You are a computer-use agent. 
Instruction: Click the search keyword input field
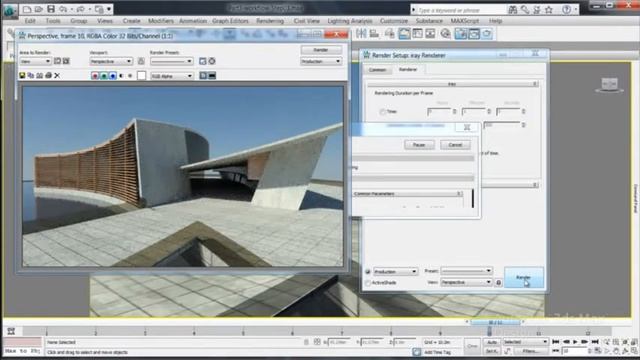point(460,10)
